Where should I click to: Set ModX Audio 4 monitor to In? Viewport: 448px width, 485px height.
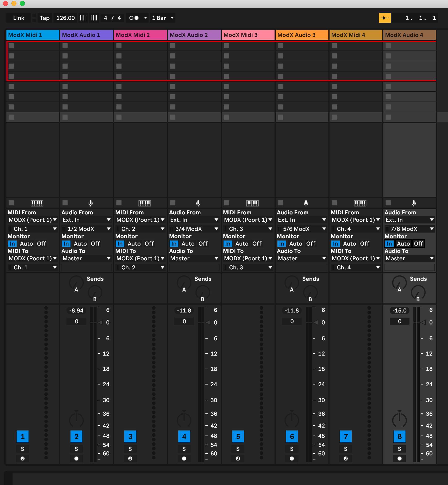click(389, 244)
